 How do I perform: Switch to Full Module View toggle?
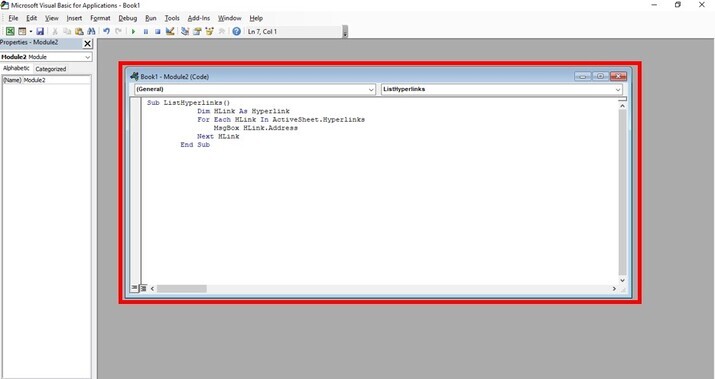click(x=143, y=288)
